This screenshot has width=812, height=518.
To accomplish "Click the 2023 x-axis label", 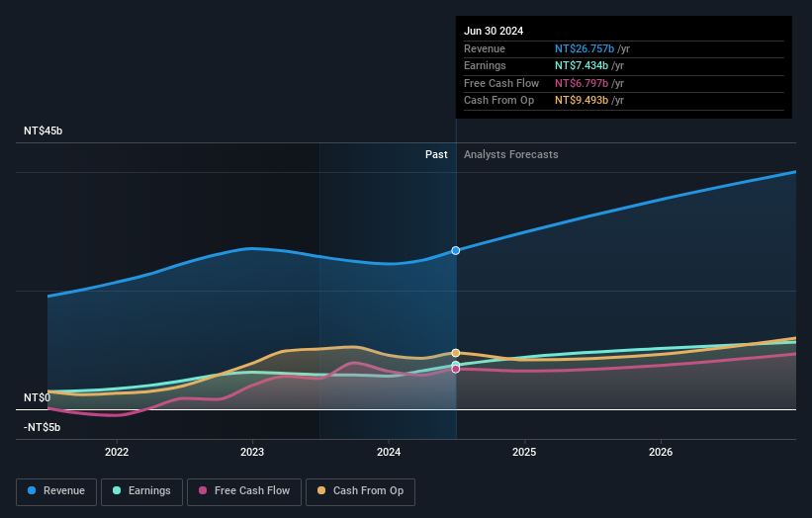I will tap(252, 452).
